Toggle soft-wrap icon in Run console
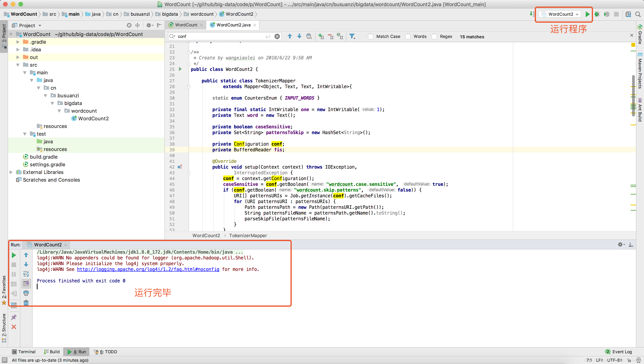This screenshot has height=364, width=644. 26,274
